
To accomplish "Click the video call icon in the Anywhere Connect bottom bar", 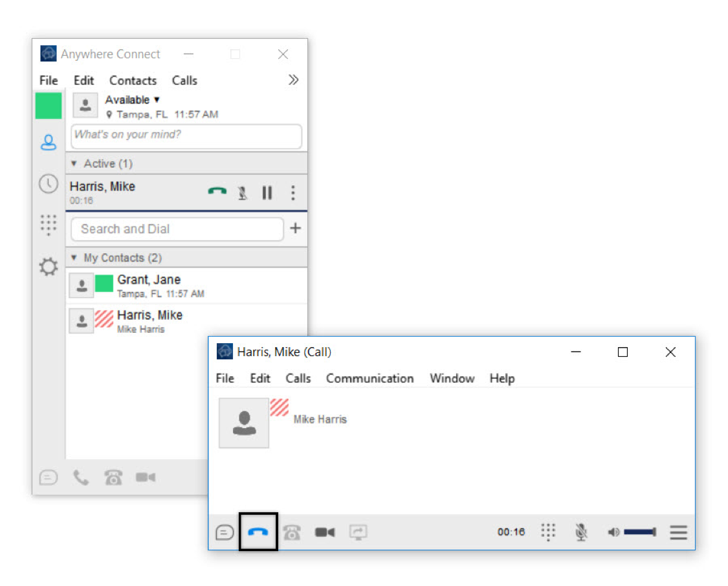I will 146,477.
